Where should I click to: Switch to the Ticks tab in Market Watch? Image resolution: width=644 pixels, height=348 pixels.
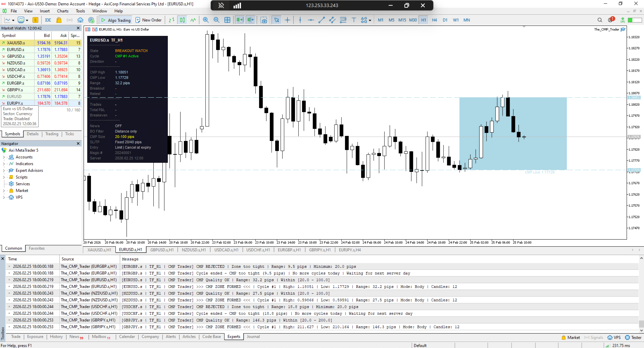point(69,134)
